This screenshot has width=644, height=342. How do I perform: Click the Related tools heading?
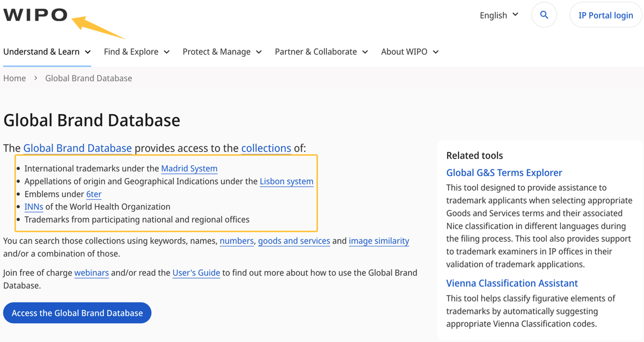point(475,155)
